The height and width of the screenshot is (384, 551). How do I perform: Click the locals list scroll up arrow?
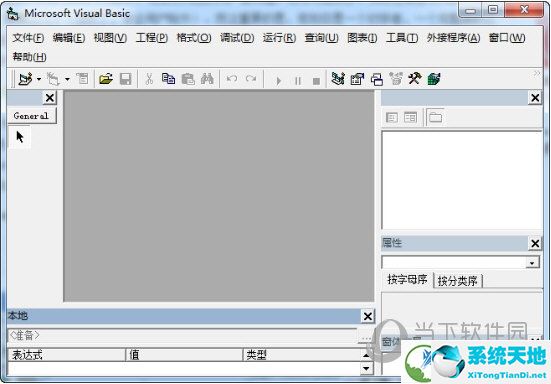tap(366, 355)
